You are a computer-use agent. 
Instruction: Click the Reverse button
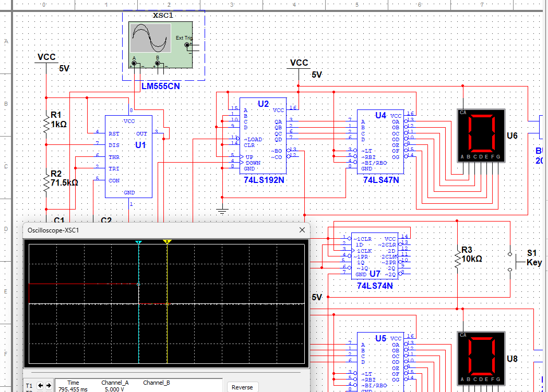click(x=242, y=387)
